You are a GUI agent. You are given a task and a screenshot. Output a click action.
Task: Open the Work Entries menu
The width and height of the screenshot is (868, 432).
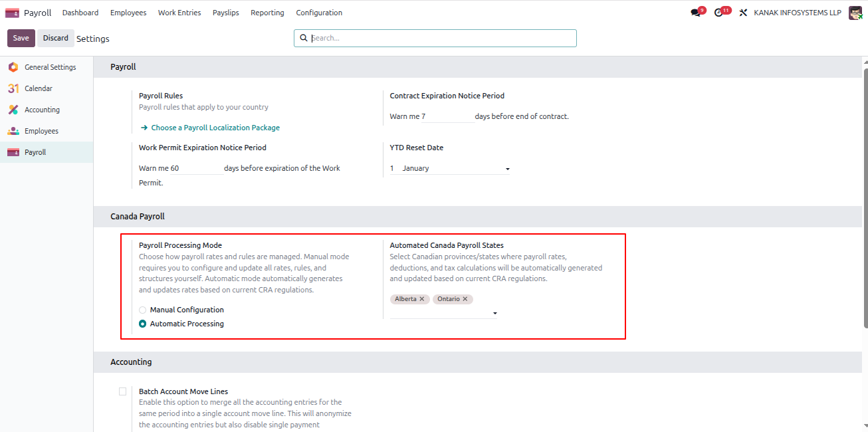coord(179,13)
